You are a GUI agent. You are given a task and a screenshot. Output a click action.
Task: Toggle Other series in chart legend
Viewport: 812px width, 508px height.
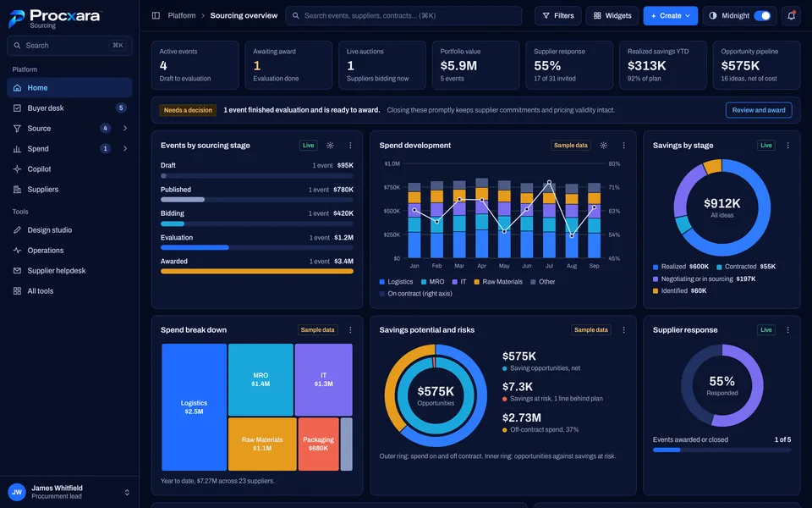[543, 281]
